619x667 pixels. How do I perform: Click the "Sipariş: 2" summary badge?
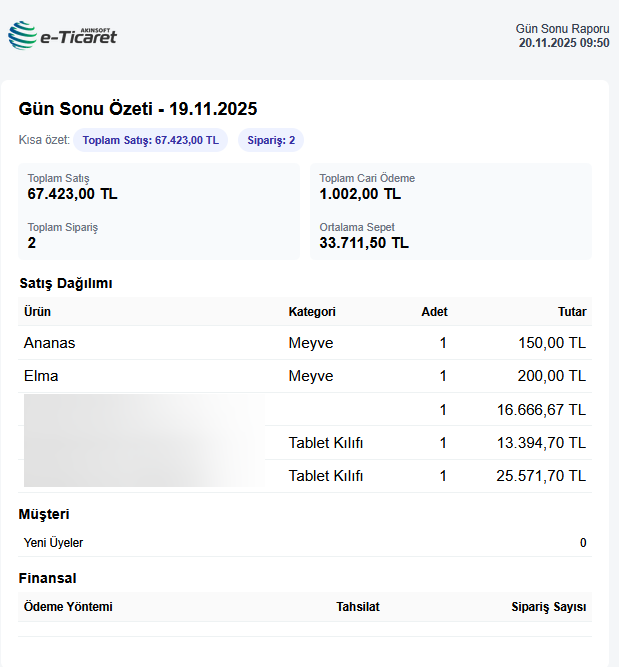tap(271, 141)
